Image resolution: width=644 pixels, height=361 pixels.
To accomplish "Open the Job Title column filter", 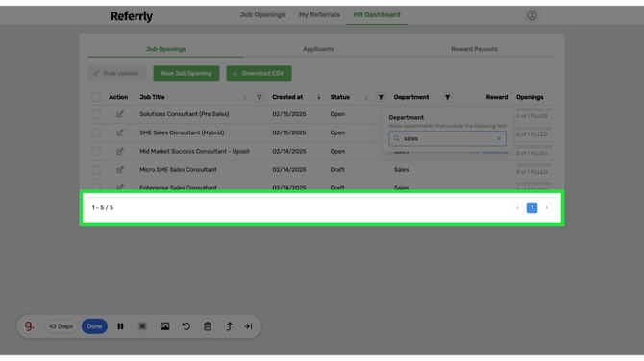I will click(260, 97).
